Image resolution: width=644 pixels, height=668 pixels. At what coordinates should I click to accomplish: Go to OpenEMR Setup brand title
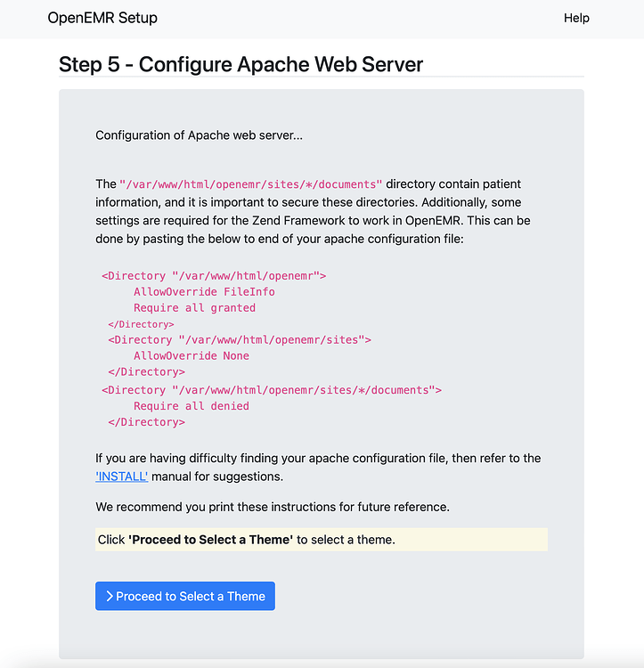(102, 18)
